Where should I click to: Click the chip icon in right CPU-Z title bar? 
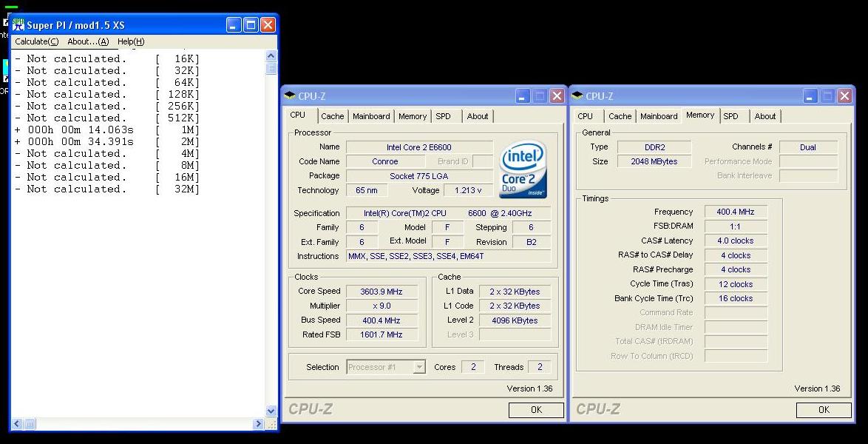tap(577, 96)
